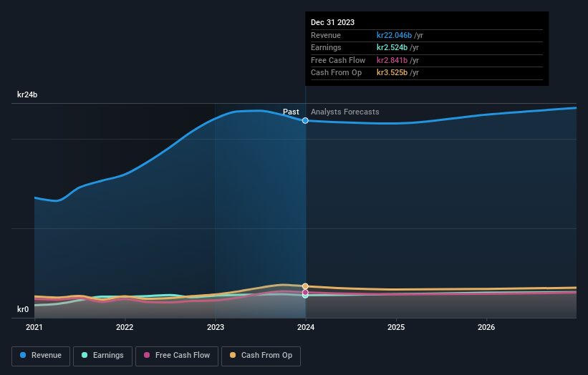588x375 pixels.
Task: Toggle the Earnings legend series
Action: [x=102, y=356]
